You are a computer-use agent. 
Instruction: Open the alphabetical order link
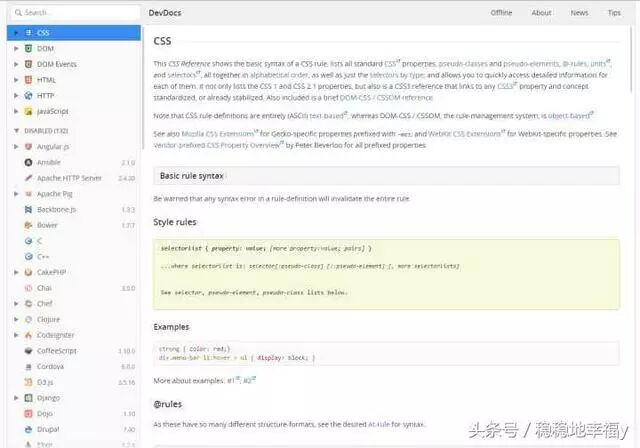[279, 75]
